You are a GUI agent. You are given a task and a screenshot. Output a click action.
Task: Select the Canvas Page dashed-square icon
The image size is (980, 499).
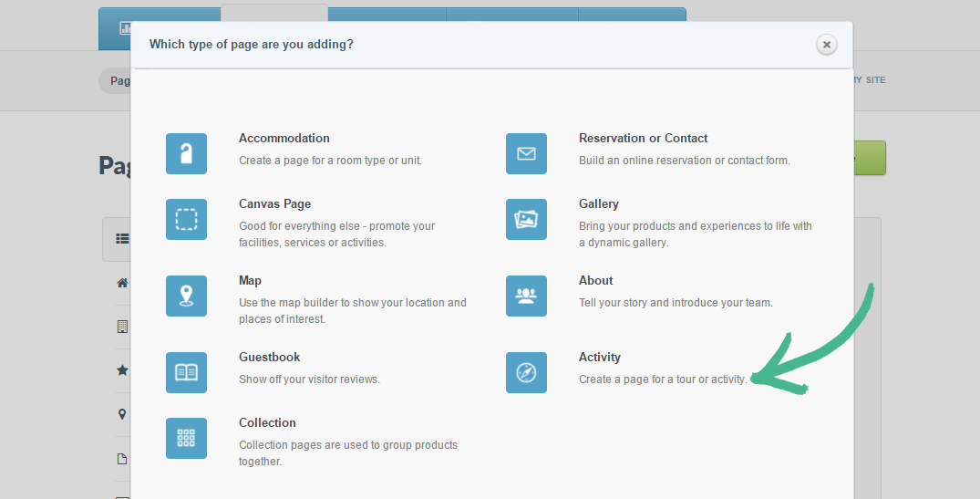point(186,219)
